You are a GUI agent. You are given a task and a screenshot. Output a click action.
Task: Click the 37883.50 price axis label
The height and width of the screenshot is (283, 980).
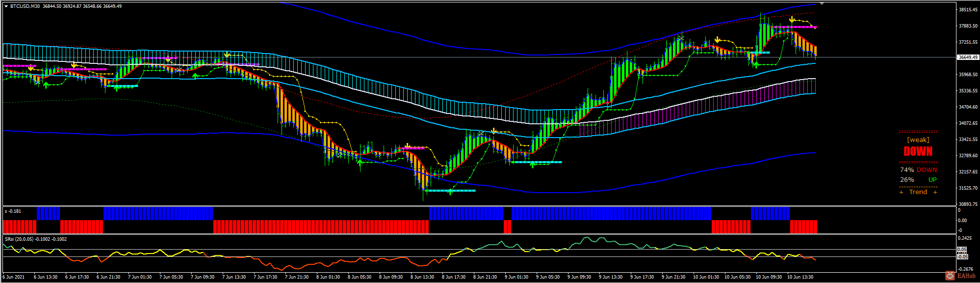tap(968, 26)
